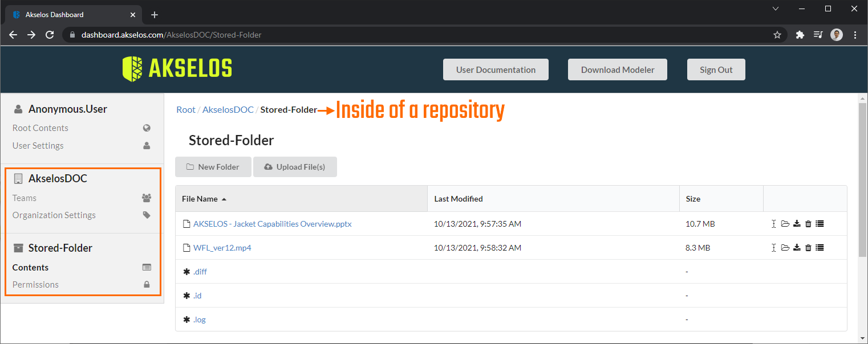Click the list icon beside Contents
The image size is (868, 344).
pos(147,268)
